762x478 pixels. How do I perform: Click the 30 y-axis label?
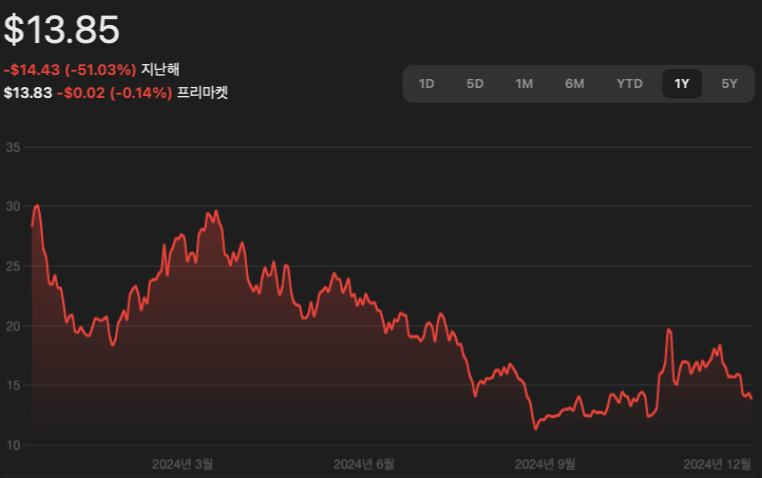pos(13,206)
